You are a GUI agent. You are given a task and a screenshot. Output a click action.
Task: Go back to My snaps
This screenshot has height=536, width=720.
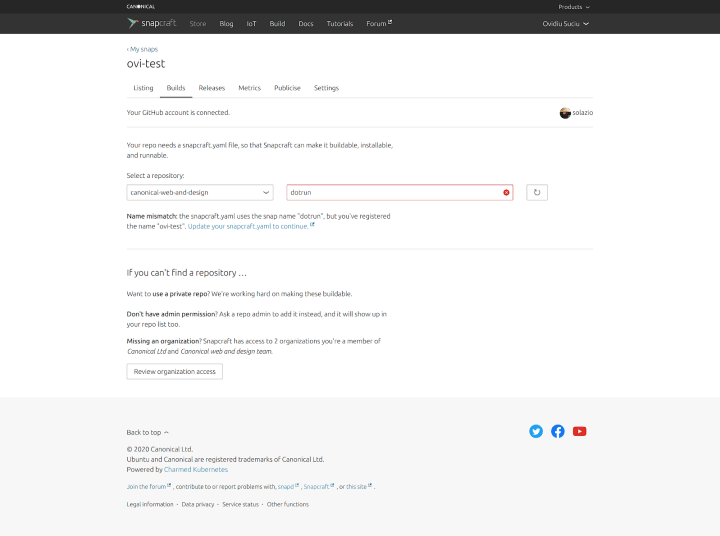(x=142, y=49)
